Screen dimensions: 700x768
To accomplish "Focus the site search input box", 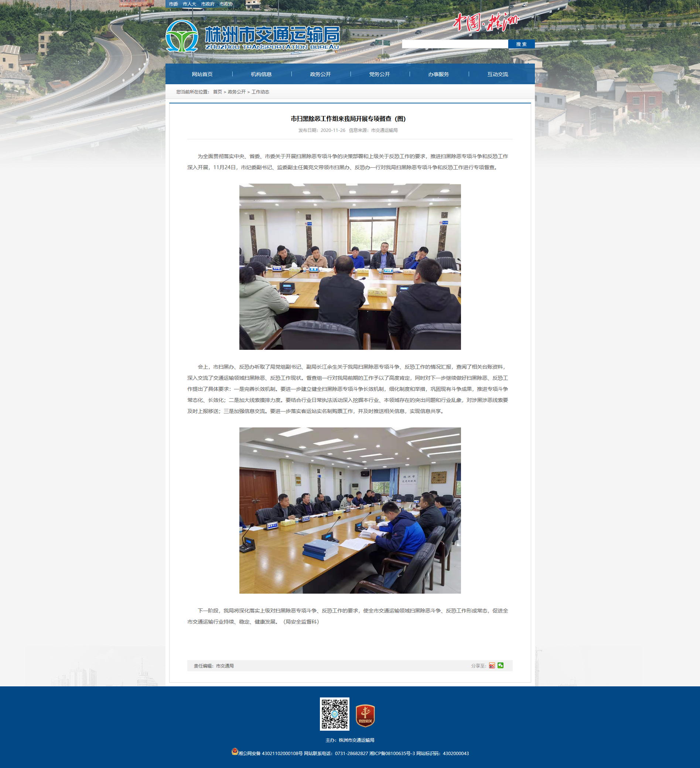I will coord(455,44).
